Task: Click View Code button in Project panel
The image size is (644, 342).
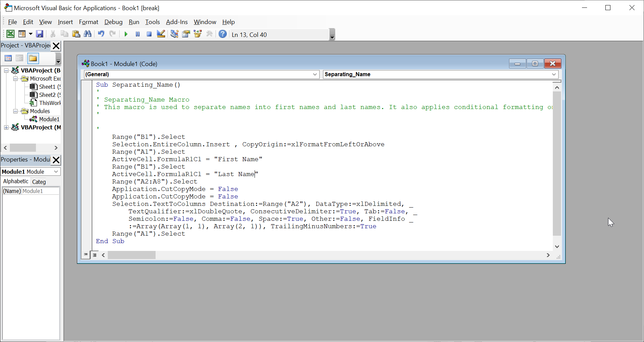Action: [8, 59]
